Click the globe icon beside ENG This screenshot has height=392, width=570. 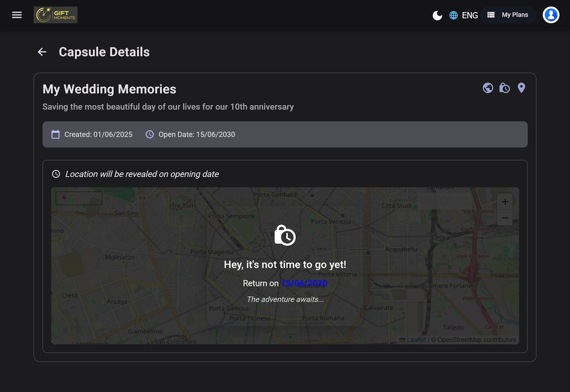point(454,15)
